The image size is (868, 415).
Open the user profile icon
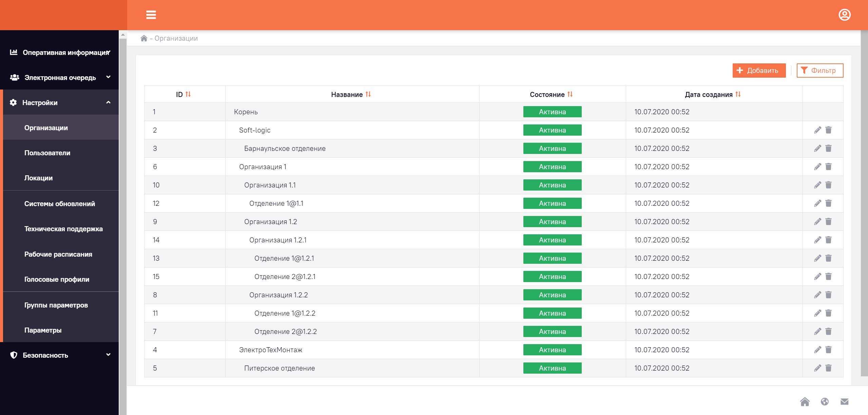844,15
